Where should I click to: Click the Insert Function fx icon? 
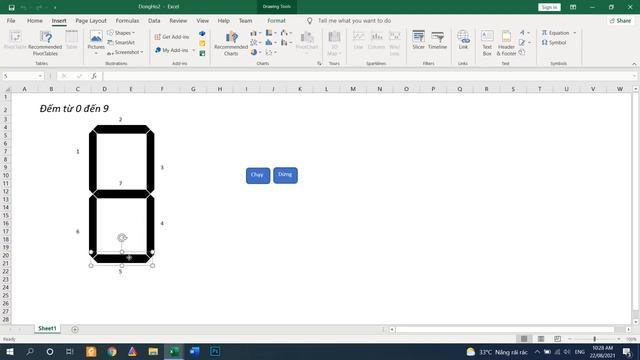tap(94, 76)
